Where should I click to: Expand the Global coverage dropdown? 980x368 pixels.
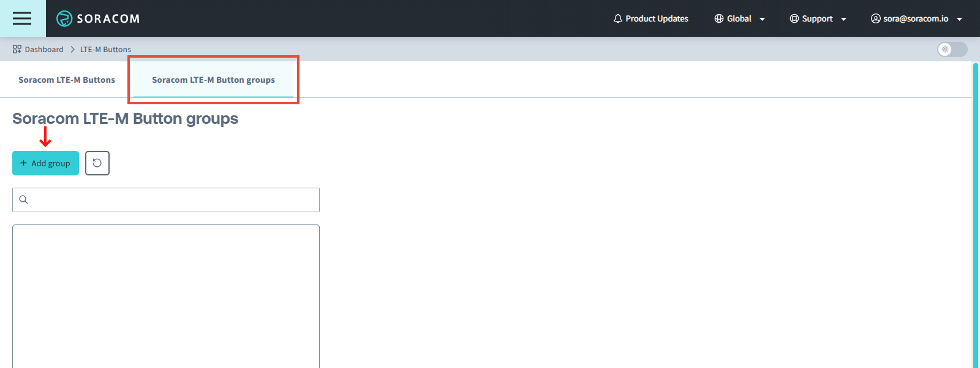[762, 19]
